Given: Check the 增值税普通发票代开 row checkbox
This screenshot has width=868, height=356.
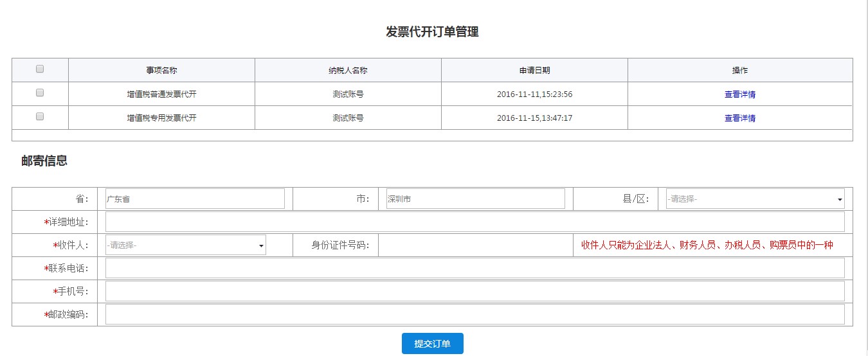Looking at the screenshot, I should 40,93.
